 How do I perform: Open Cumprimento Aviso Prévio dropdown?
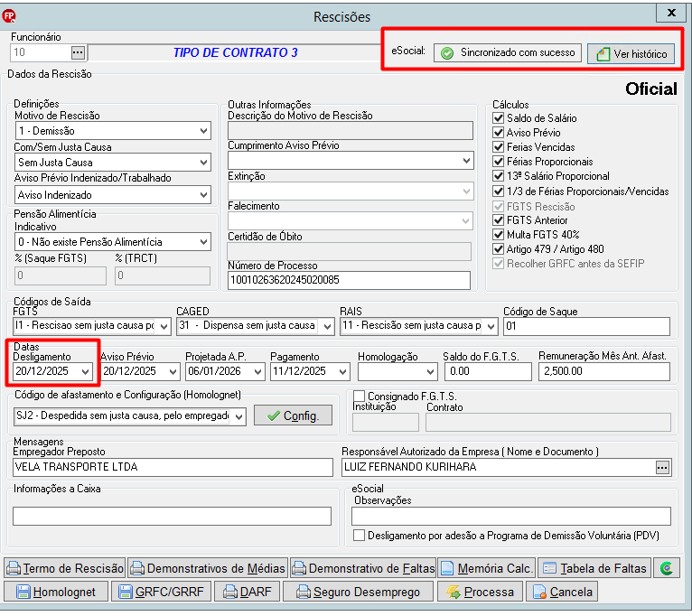click(x=466, y=161)
